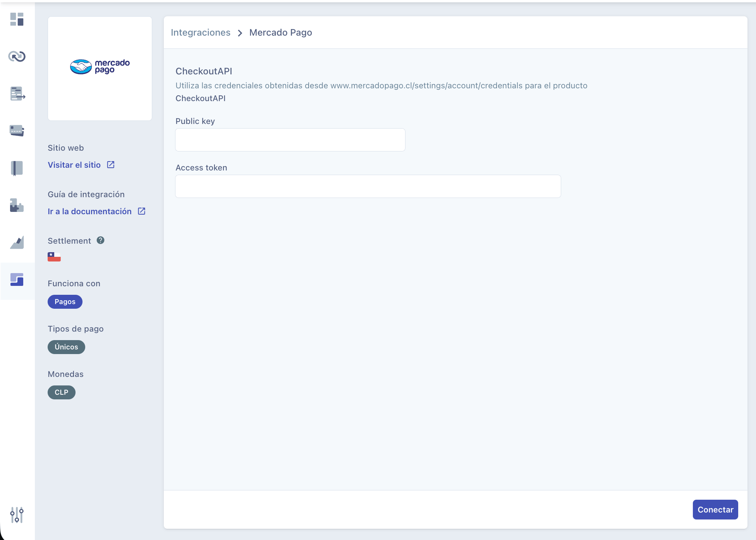Open Ir a la documentación link

point(90,212)
